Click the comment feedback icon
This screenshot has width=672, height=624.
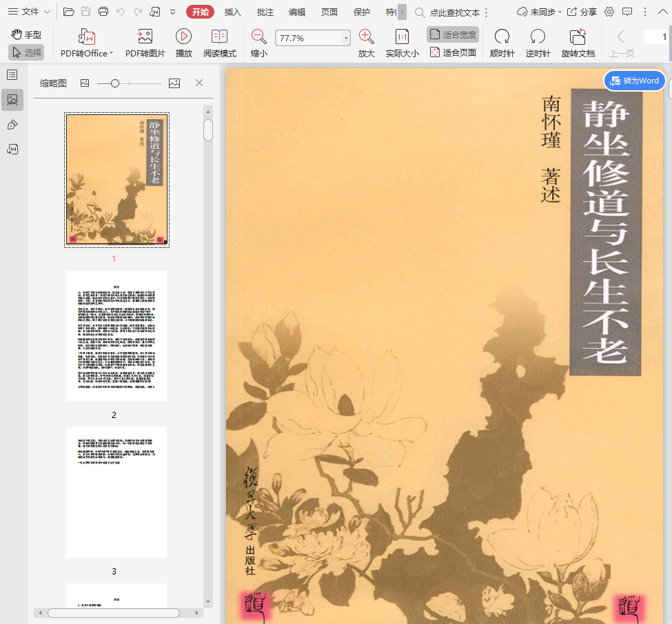tap(627, 12)
